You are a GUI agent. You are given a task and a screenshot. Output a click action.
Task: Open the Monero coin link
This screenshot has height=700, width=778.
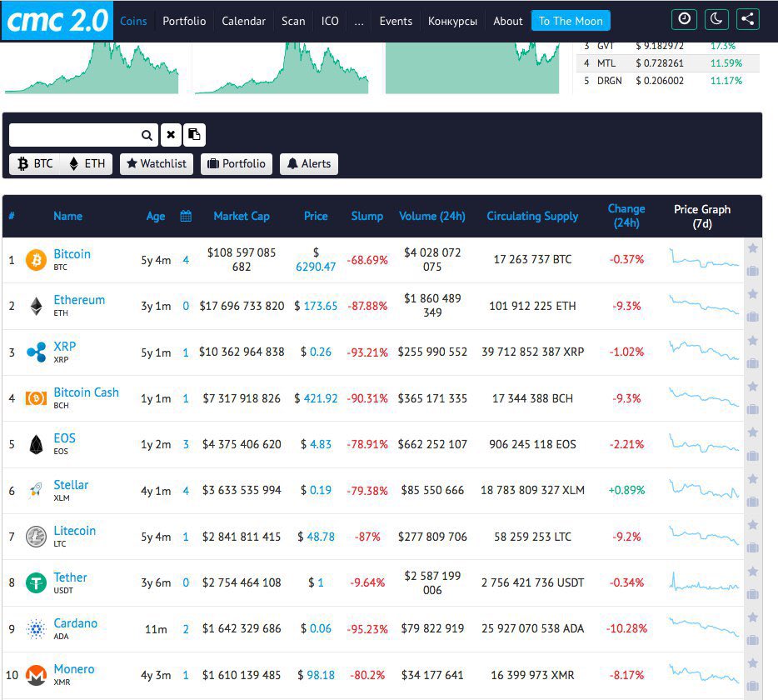click(x=74, y=668)
